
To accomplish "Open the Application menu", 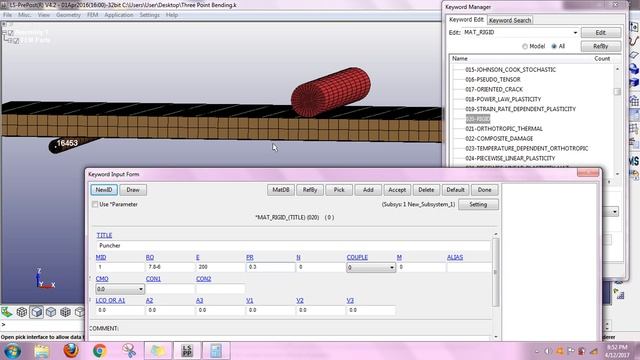I will pos(119,15).
